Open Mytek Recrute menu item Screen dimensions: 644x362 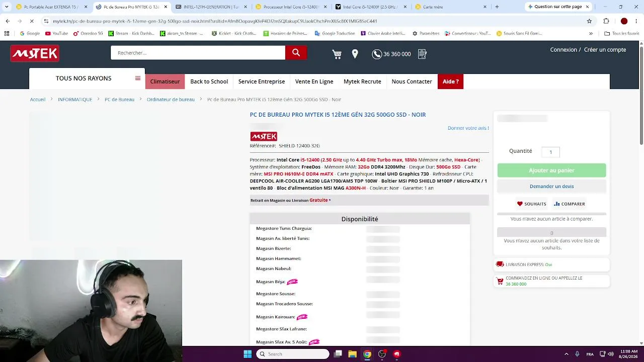(362, 81)
